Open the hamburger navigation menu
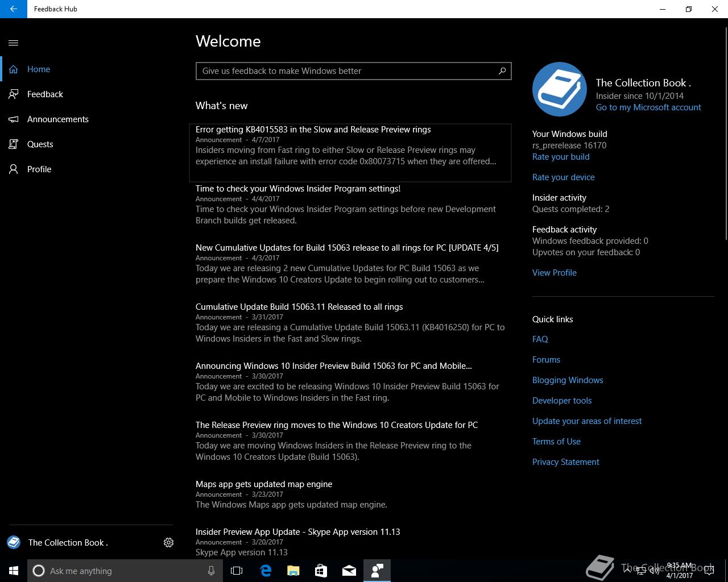Screen dimensions: 728x582 14,43
